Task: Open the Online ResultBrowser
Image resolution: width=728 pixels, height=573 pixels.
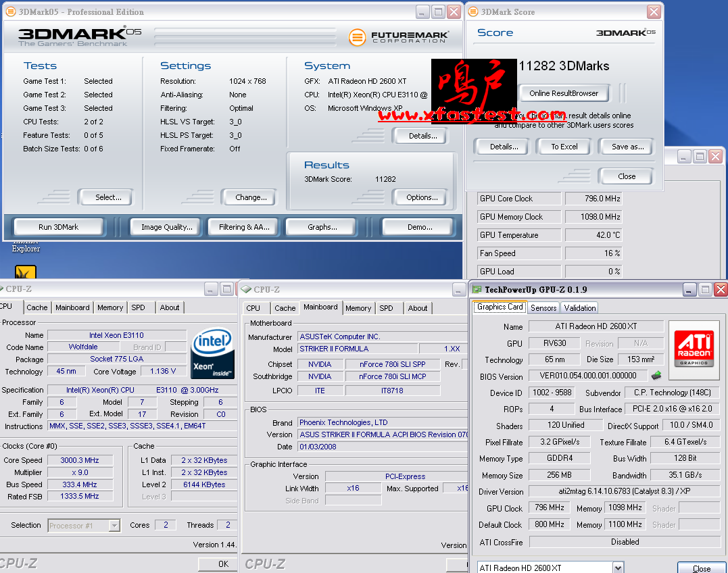Action: pyautogui.click(x=564, y=93)
